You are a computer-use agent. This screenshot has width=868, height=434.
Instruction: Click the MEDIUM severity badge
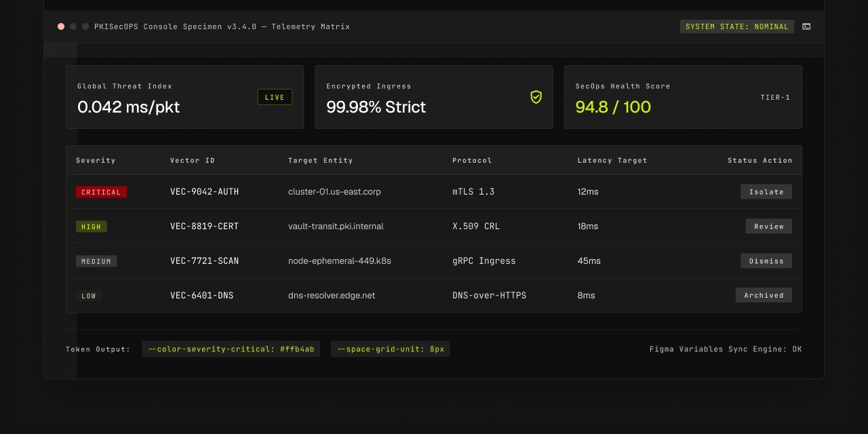click(x=96, y=260)
